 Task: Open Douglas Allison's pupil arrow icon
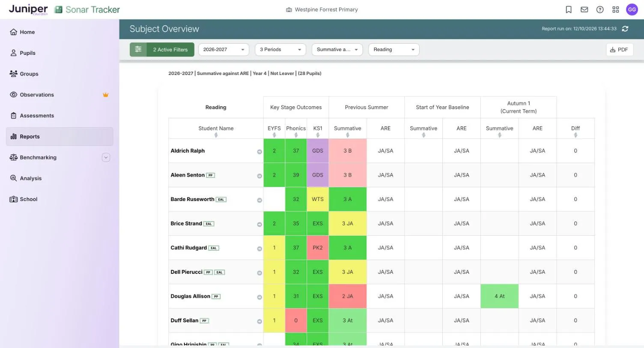[259, 297]
